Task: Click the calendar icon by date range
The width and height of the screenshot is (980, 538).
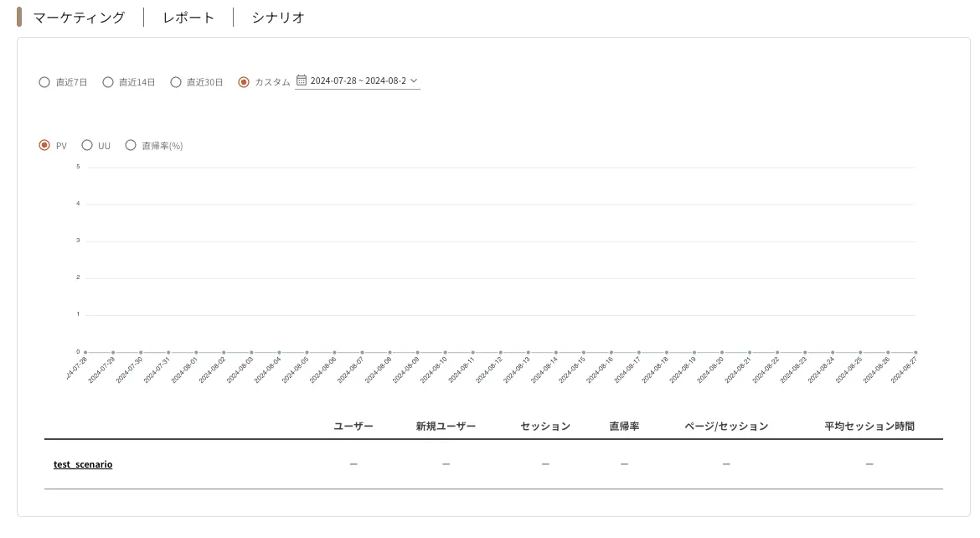Action: point(302,80)
